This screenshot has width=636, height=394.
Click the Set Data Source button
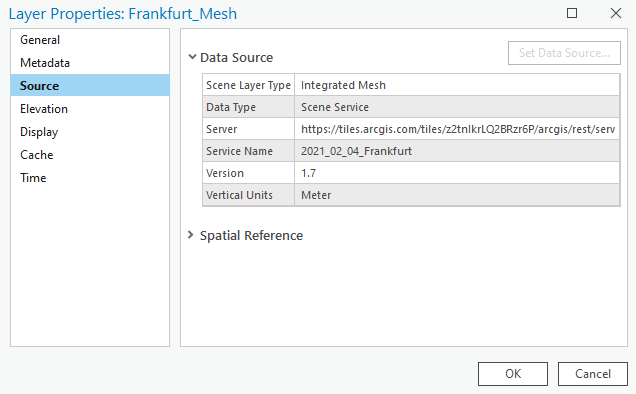click(564, 53)
